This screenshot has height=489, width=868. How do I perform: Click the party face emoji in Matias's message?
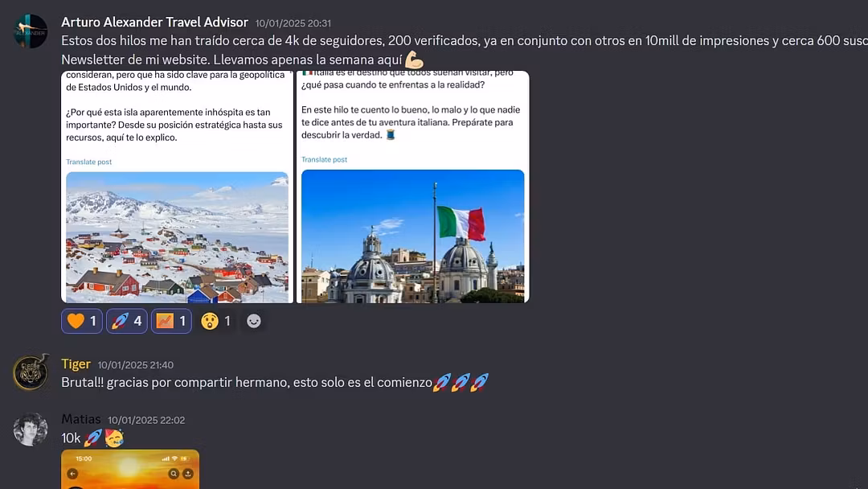coord(115,438)
